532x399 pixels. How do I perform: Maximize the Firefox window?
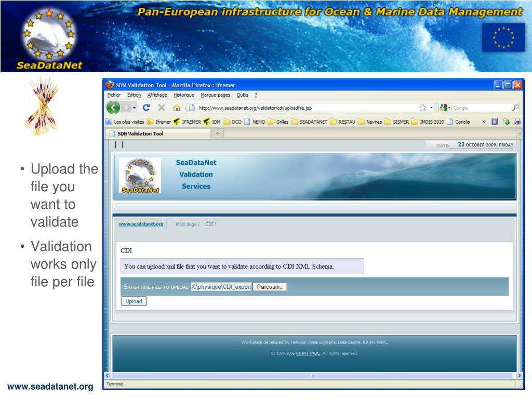pyautogui.click(x=508, y=85)
